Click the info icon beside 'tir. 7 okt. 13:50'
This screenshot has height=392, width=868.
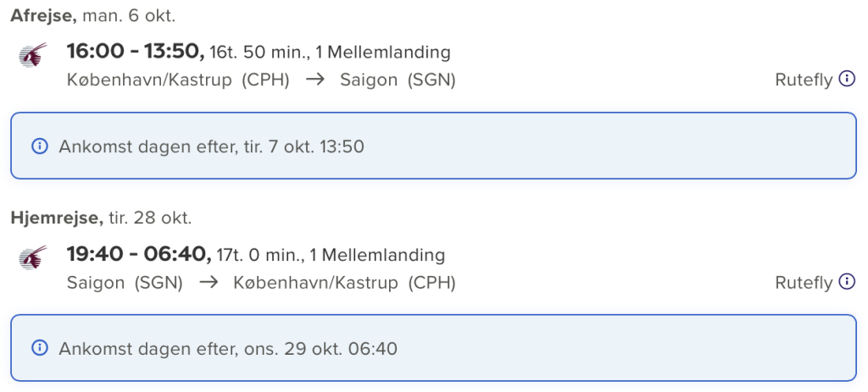coord(39,146)
